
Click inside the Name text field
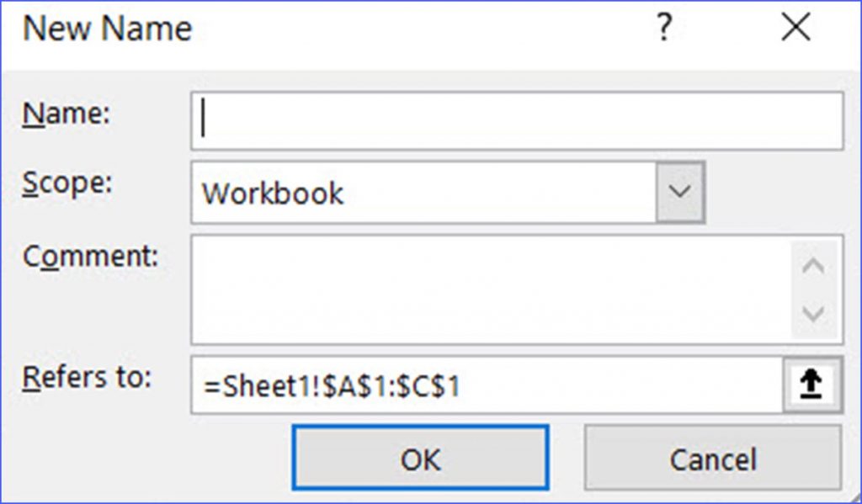(517, 120)
